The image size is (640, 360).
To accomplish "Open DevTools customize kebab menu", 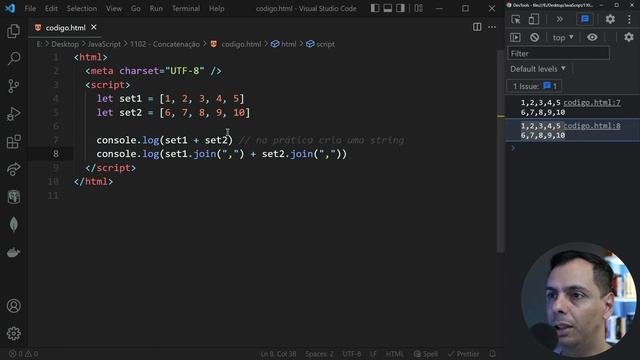I will coord(629,19).
